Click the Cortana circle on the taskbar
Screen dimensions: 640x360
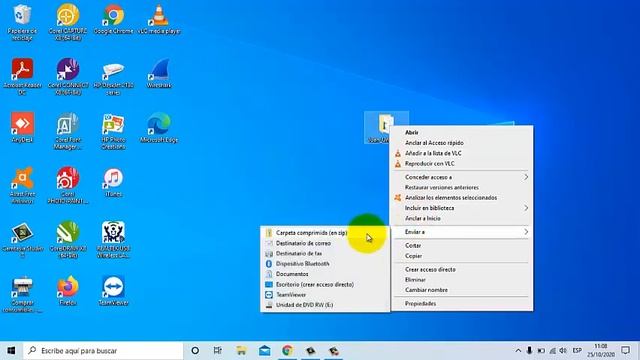pos(195,351)
